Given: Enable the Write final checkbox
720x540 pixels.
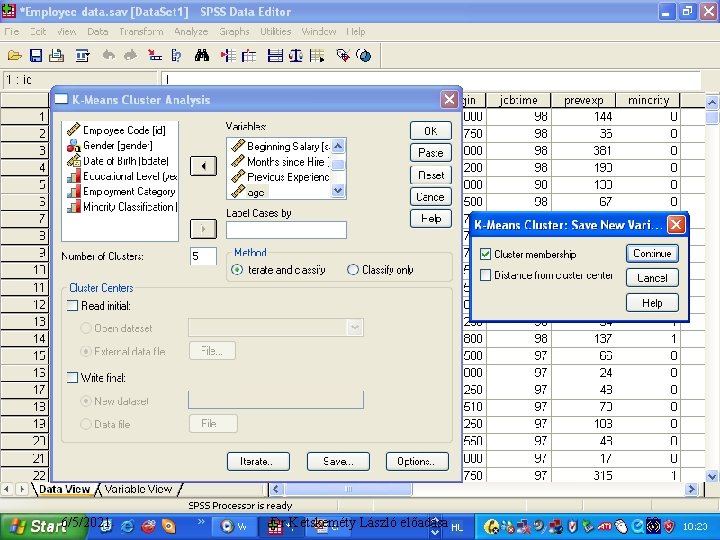Looking at the screenshot, I should click(x=73, y=377).
